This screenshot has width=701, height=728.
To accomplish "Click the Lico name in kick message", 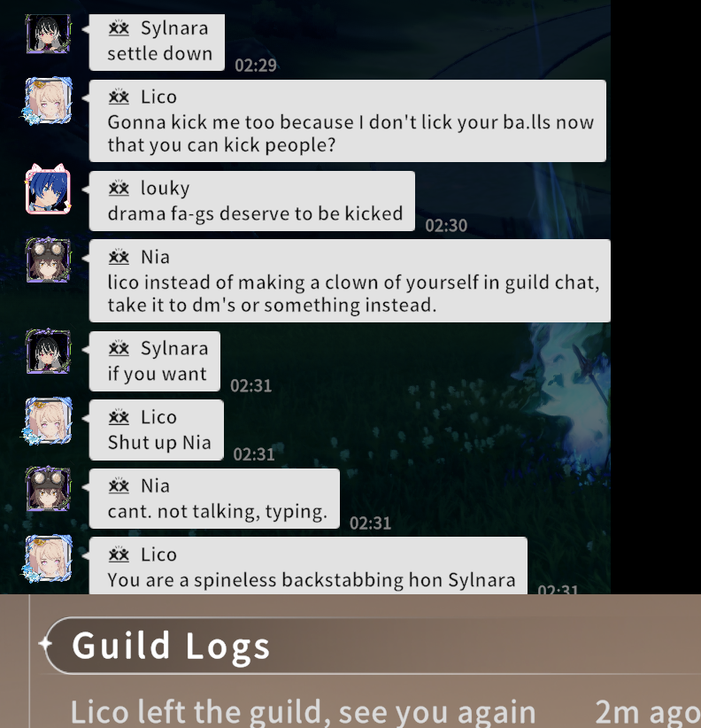I will click(158, 97).
